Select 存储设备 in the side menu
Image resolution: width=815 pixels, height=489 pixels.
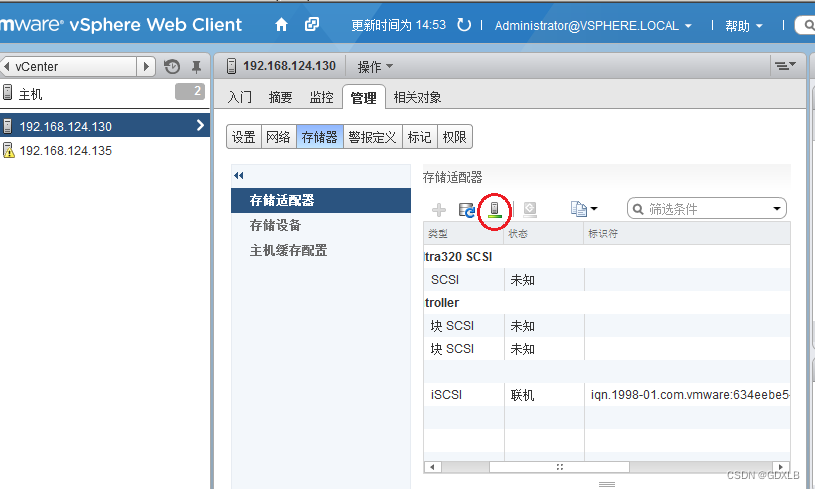pyautogui.click(x=321, y=225)
